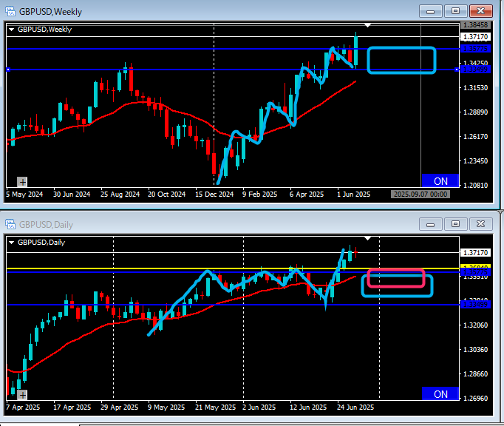Click the GBPUSD,Daily title bar text

tap(46, 225)
